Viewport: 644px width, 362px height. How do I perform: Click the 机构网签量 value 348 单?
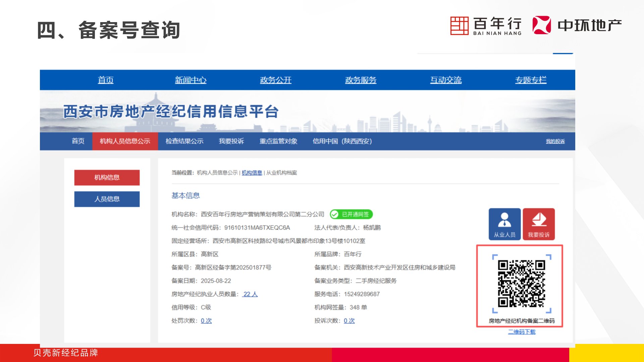click(359, 307)
